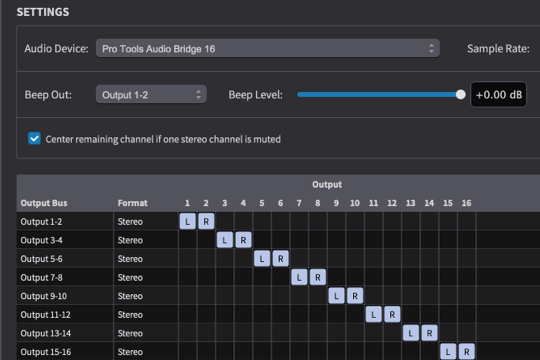
Task: Toggle the R cell for Output 1-2
Action: [206, 221]
